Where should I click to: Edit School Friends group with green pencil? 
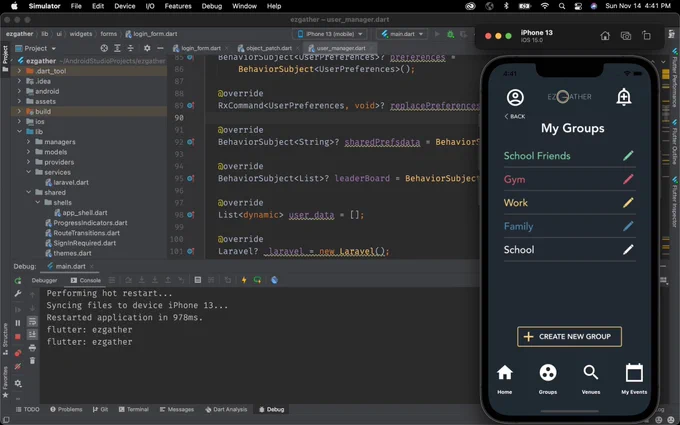tap(628, 156)
